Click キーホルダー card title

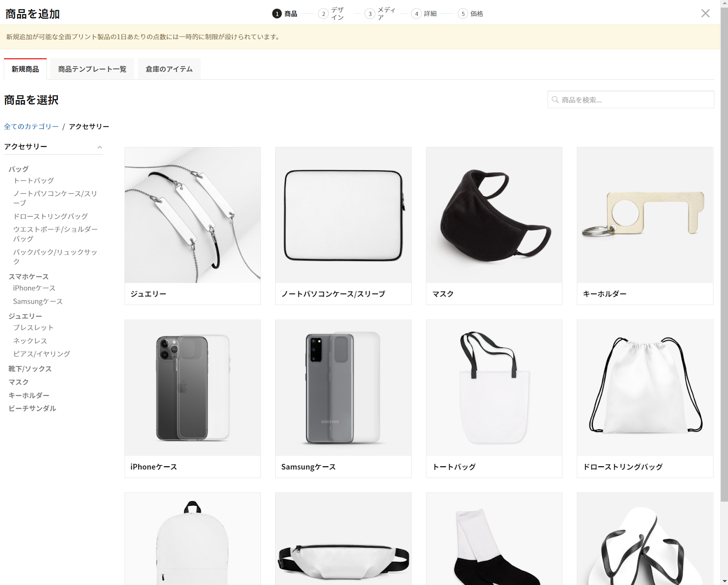tap(605, 294)
